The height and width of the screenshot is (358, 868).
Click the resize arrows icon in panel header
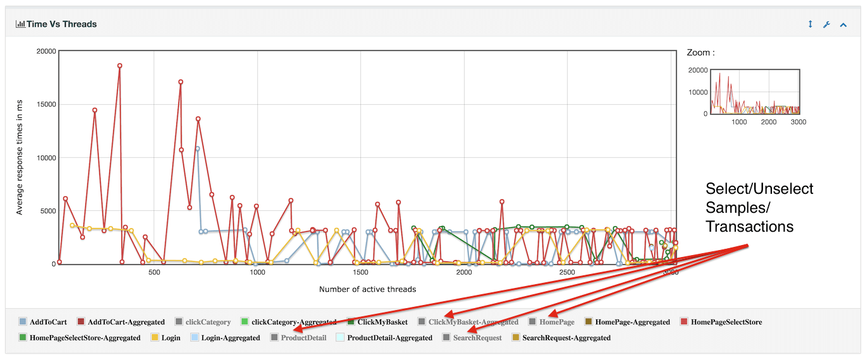tap(810, 25)
